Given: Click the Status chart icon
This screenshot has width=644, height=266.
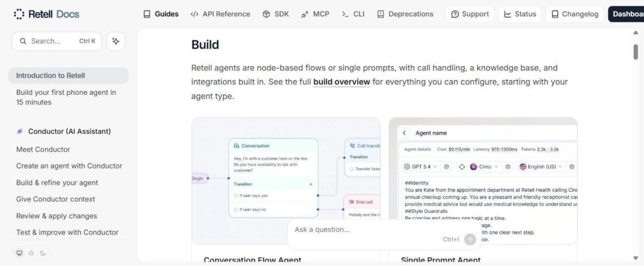Looking at the screenshot, I should [x=508, y=14].
